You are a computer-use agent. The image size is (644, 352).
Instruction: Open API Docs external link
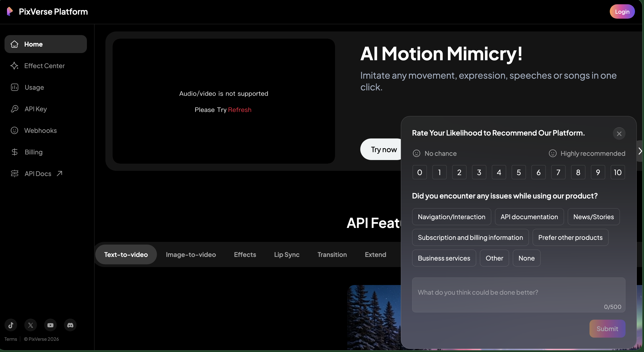click(38, 174)
